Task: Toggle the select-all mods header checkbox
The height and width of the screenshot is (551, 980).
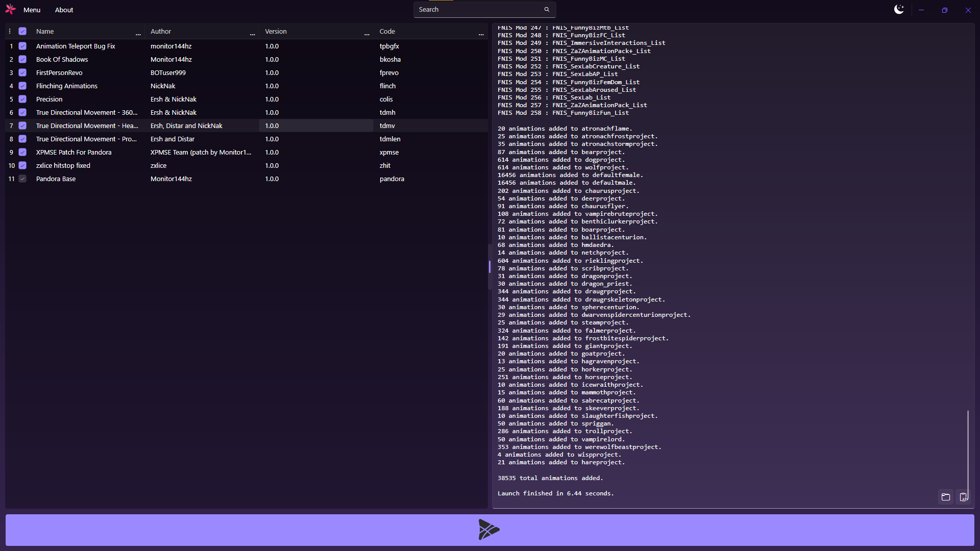Action: 22,31
